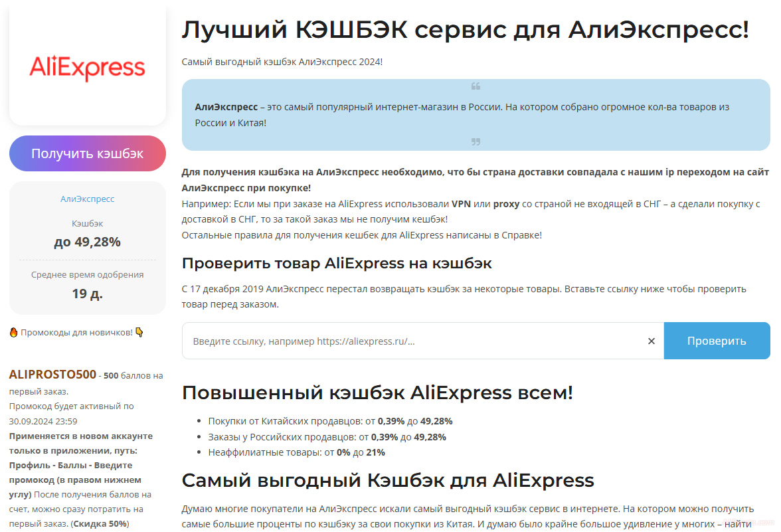Click the "Покупки от Китайских продавцов" list item

tap(330, 421)
